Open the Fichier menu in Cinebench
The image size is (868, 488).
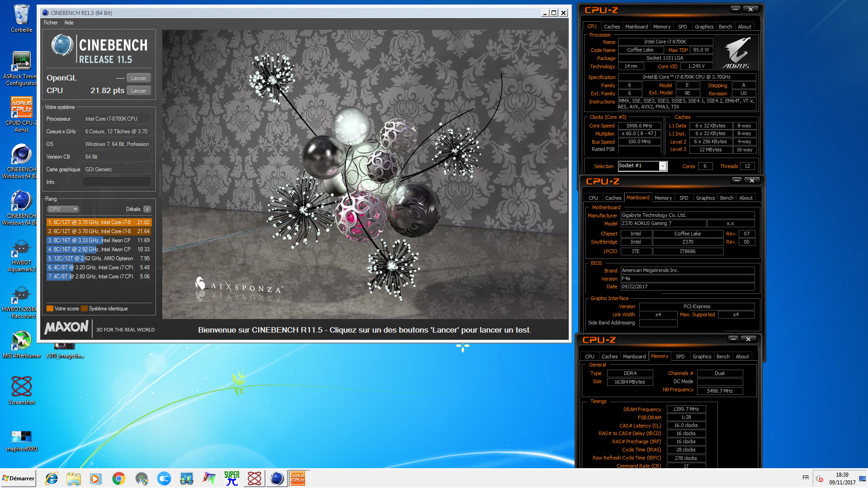[x=51, y=23]
